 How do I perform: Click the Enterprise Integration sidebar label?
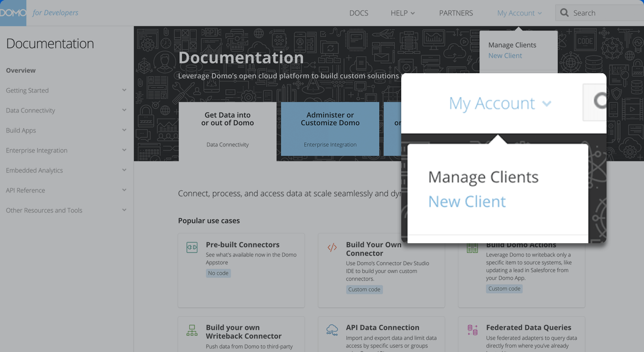click(37, 150)
